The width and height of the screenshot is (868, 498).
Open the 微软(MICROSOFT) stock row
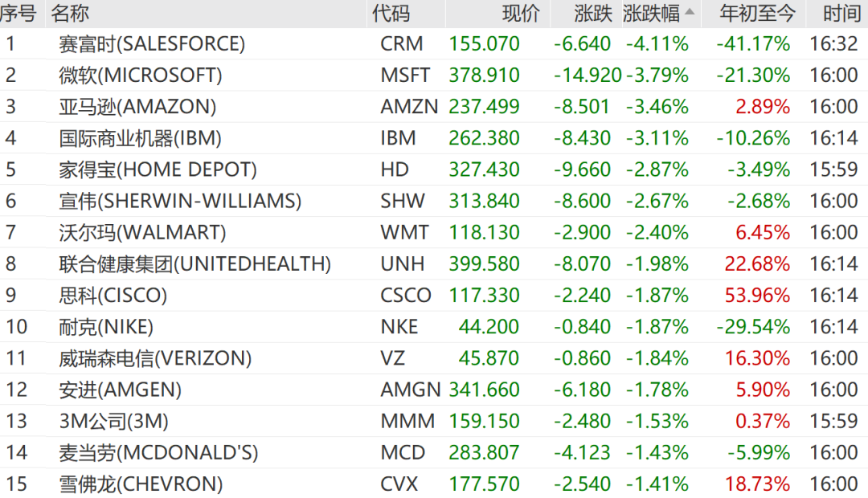(434, 76)
